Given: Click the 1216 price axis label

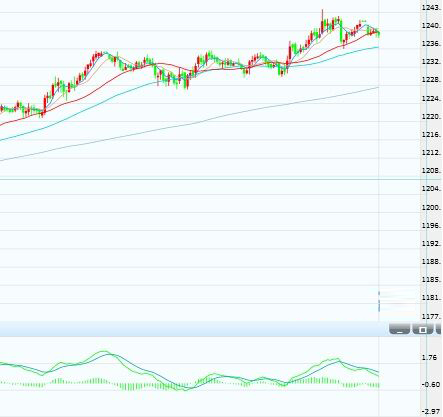Looking at the screenshot, I should click(432, 134).
